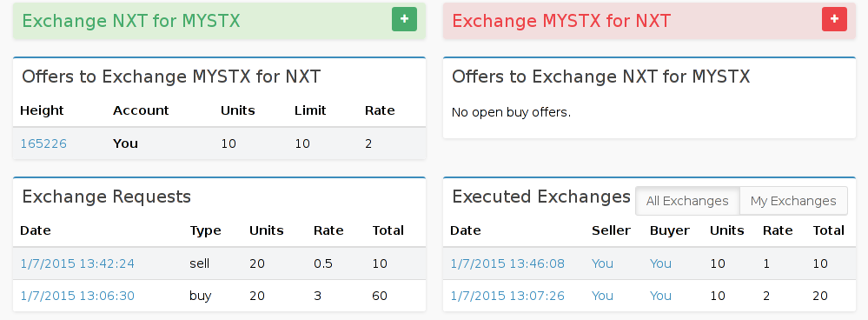Click Date header in Executed Exchanges table
868x320 pixels.
(466, 230)
